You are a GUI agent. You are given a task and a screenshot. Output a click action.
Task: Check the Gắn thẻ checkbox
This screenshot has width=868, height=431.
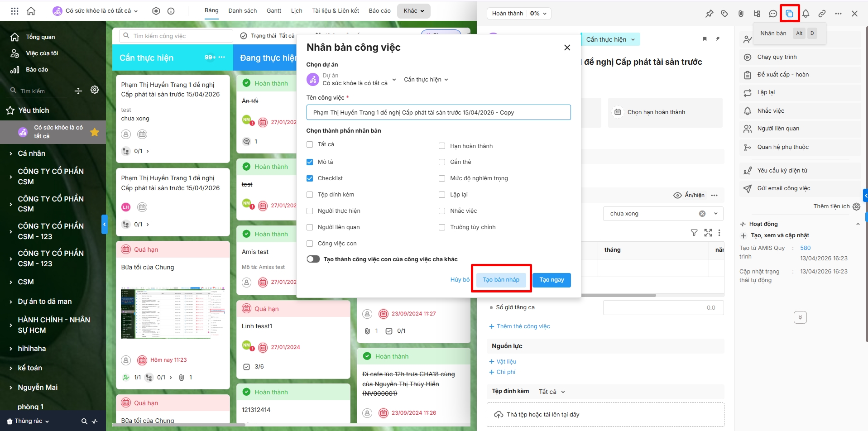point(442,162)
